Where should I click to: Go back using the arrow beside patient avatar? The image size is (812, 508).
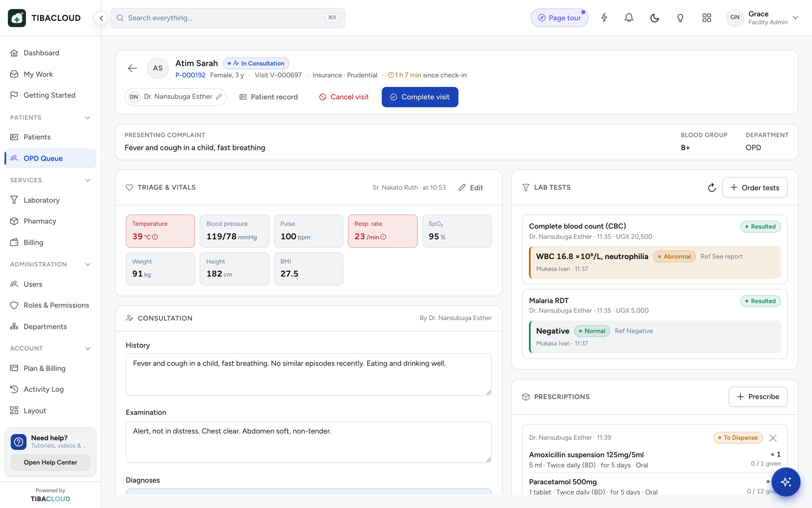[133, 68]
